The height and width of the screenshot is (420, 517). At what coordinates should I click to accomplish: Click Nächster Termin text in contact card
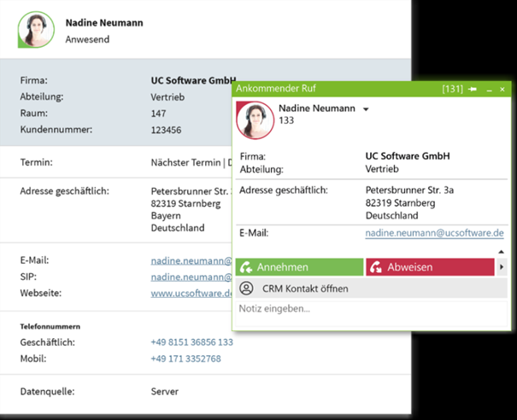click(x=185, y=162)
